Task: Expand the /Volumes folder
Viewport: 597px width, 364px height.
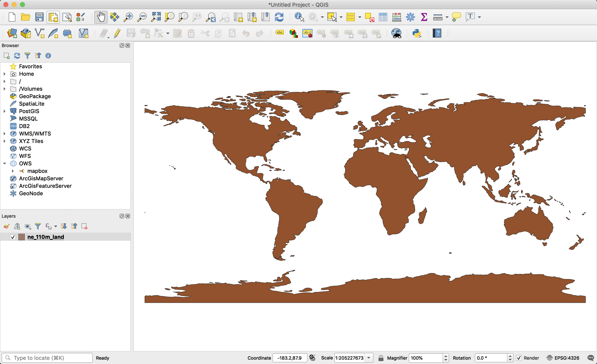Action: tap(4, 89)
